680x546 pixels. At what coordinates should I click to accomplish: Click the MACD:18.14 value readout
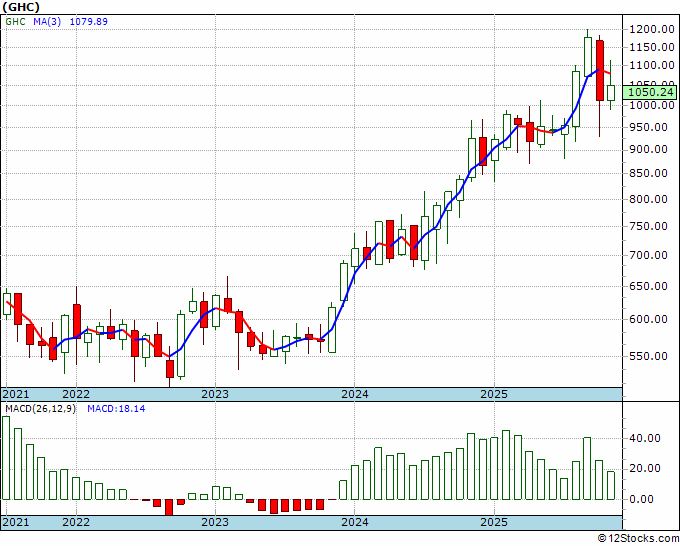click(116, 409)
